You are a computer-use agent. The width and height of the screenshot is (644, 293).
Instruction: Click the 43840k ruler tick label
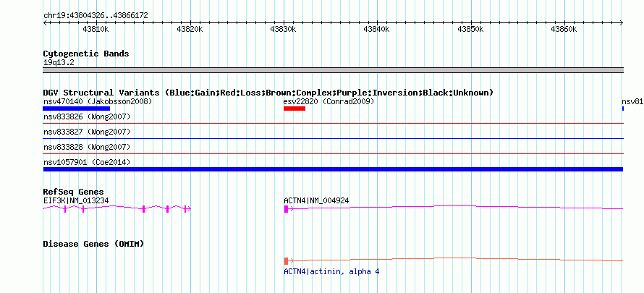click(376, 29)
